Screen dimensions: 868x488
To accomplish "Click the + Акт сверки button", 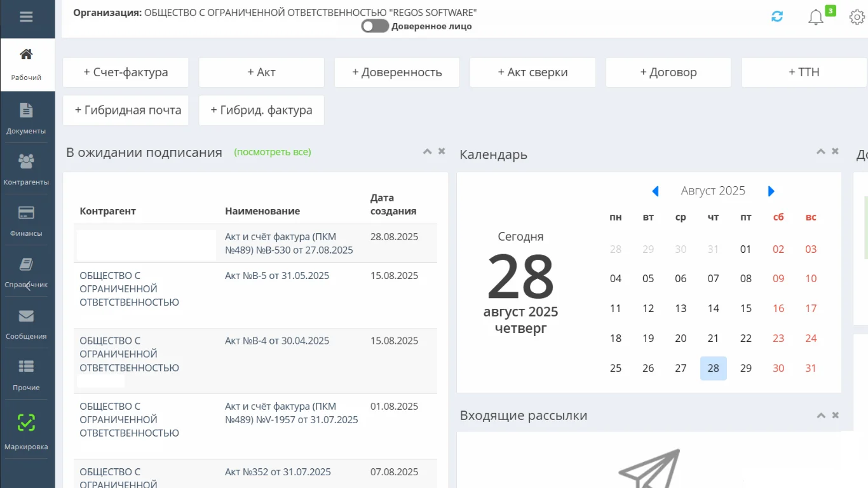I will click(x=532, y=72).
